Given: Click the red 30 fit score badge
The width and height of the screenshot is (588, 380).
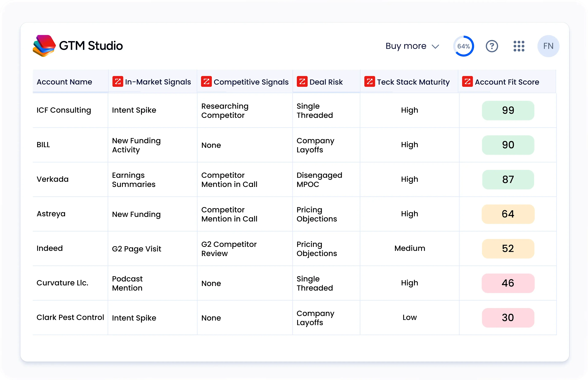Looking at the screenshot, I should [508, 318].
